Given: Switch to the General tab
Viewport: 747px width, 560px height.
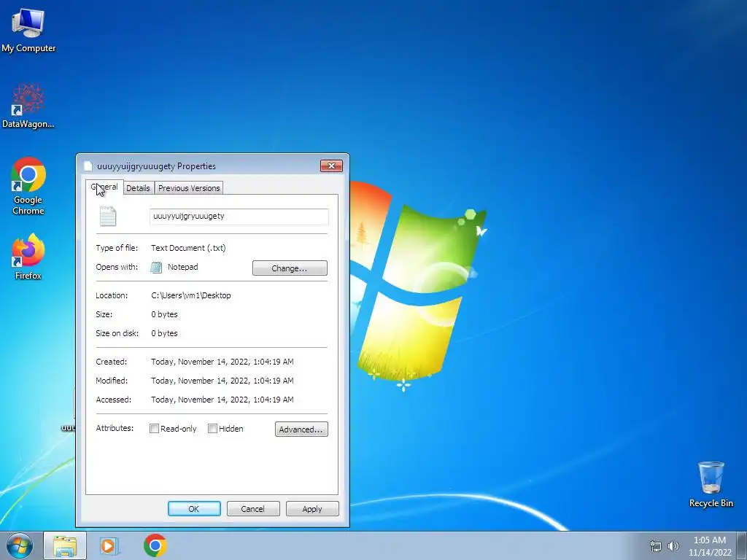Looking at the screenshot, I should pos(104,187).
